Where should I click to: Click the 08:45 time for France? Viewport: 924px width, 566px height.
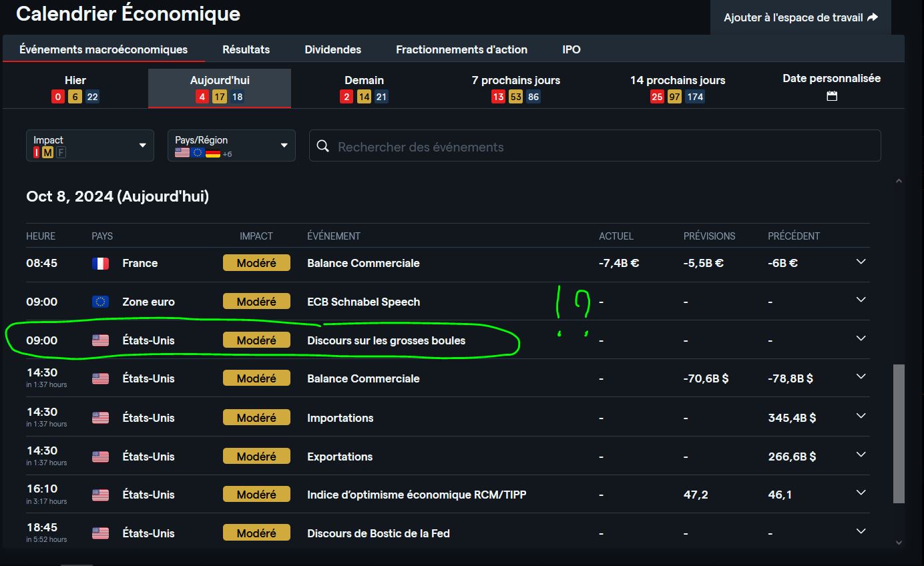click(42, 263)
